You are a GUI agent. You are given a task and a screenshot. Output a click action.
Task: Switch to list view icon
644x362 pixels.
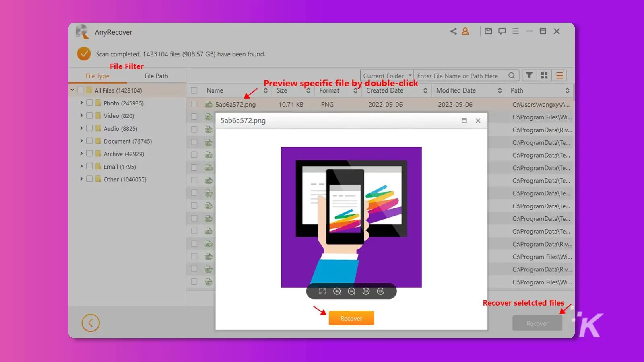[x=559, y=76]
